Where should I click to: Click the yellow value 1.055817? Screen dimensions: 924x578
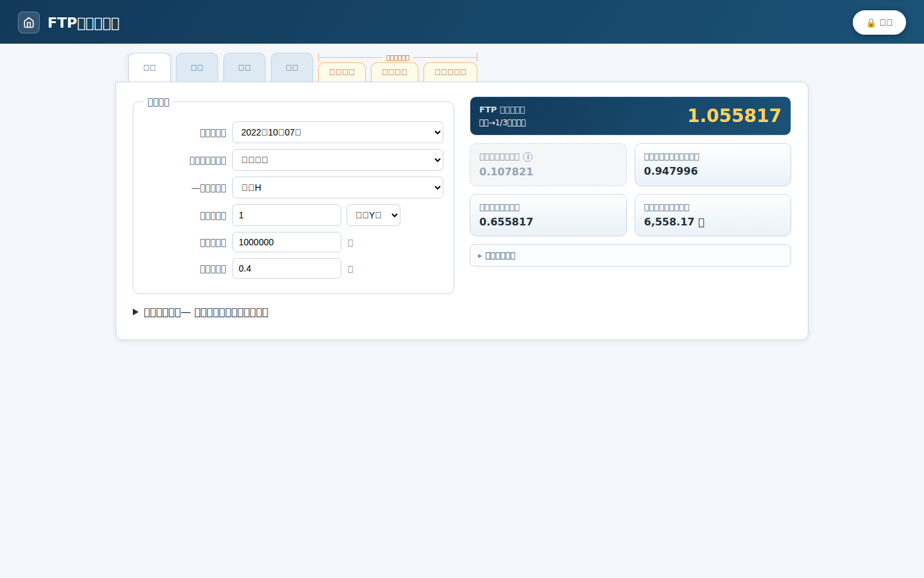point(734,116)
